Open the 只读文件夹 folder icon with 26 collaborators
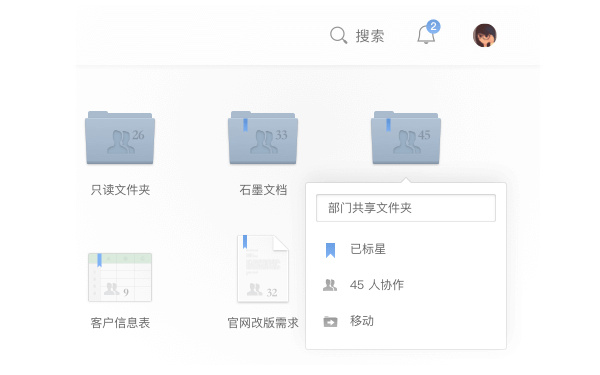Screen dimensions: 600x375 (x=120, y=138)
